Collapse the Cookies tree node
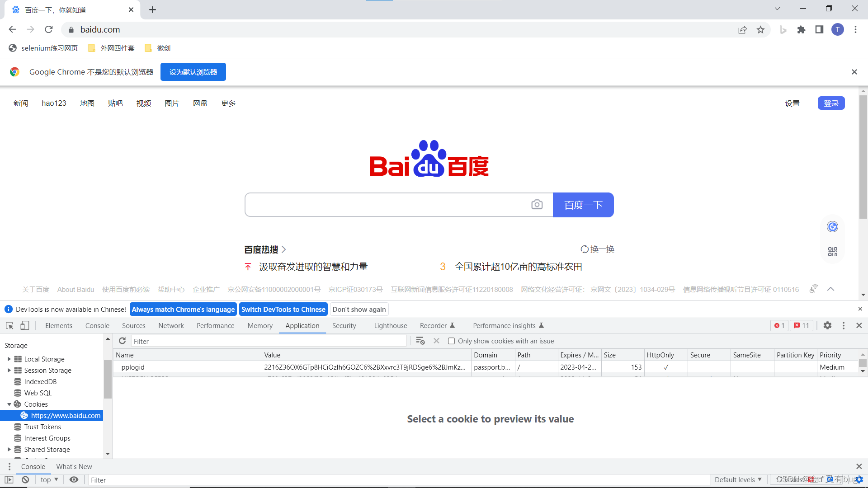This screenshot has height=488, width=868. (x=9, y=404)
